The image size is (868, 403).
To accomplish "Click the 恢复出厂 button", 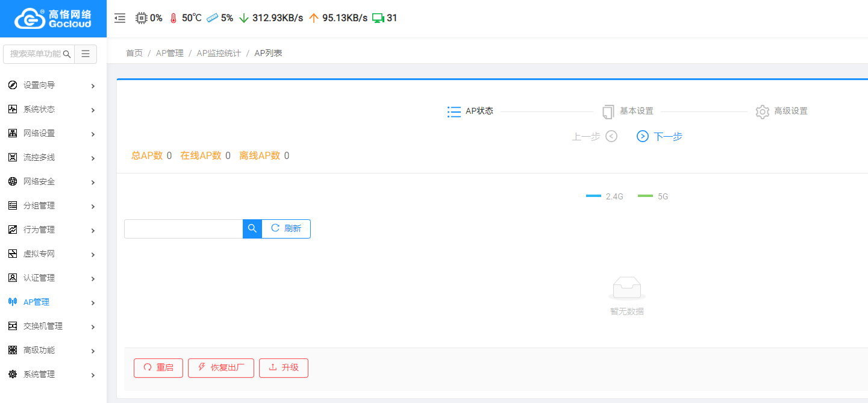I will tap(221, 368).
